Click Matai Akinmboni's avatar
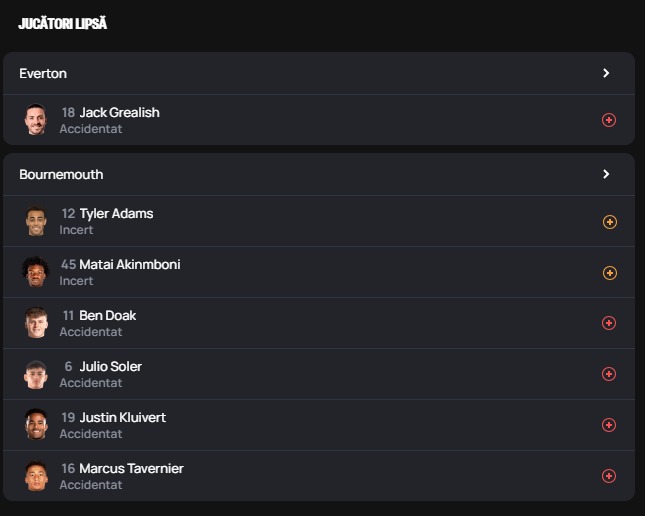The width and height of the screenshot is (645, 516). coord(36,272)
